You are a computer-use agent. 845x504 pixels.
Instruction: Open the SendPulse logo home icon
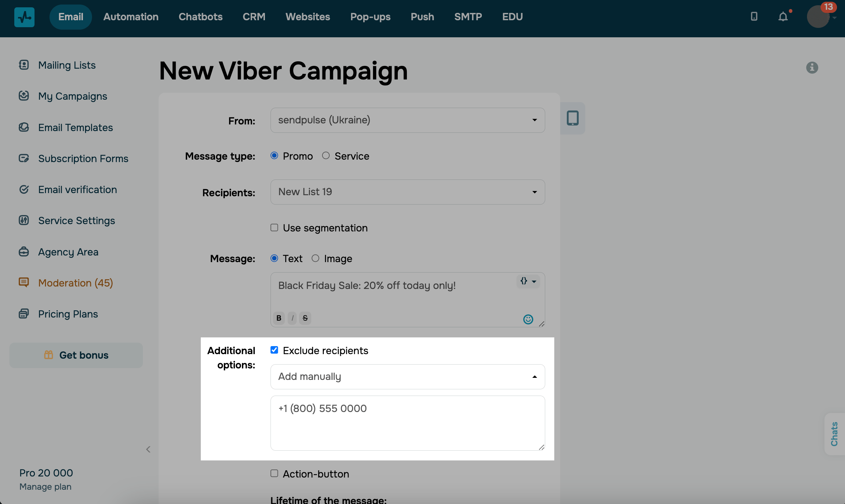click(24, 17)
